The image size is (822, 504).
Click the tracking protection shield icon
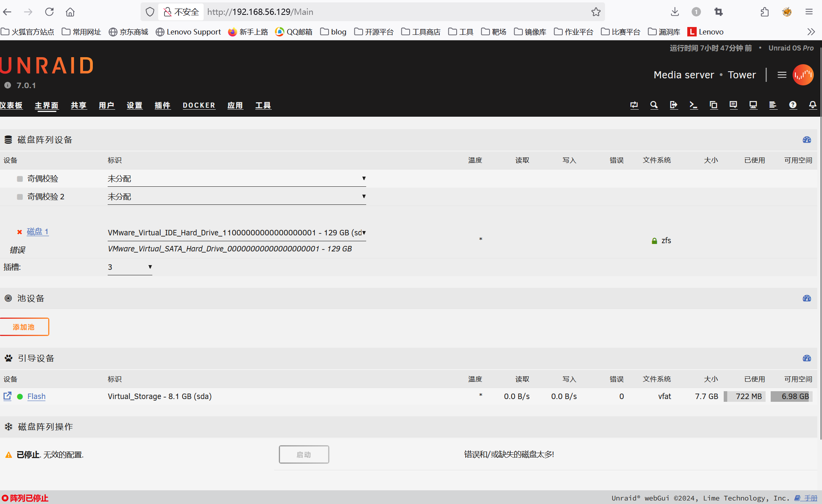click(x=150, y=12)
